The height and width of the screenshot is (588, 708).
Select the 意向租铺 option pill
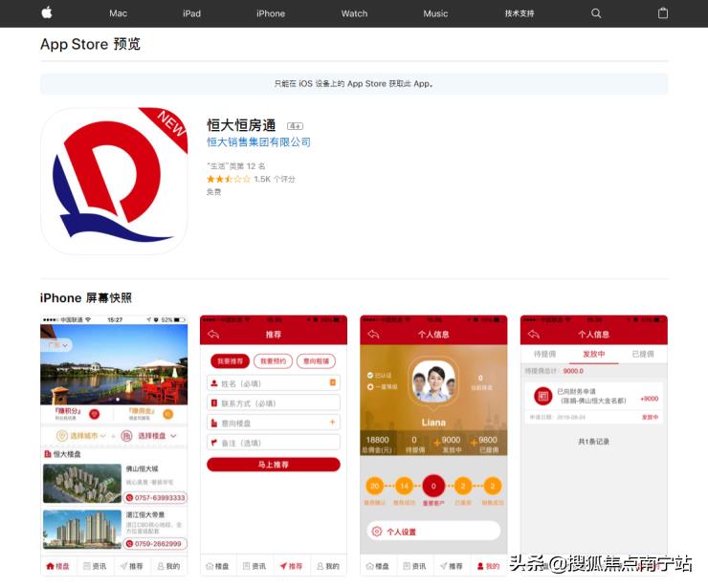316,361
